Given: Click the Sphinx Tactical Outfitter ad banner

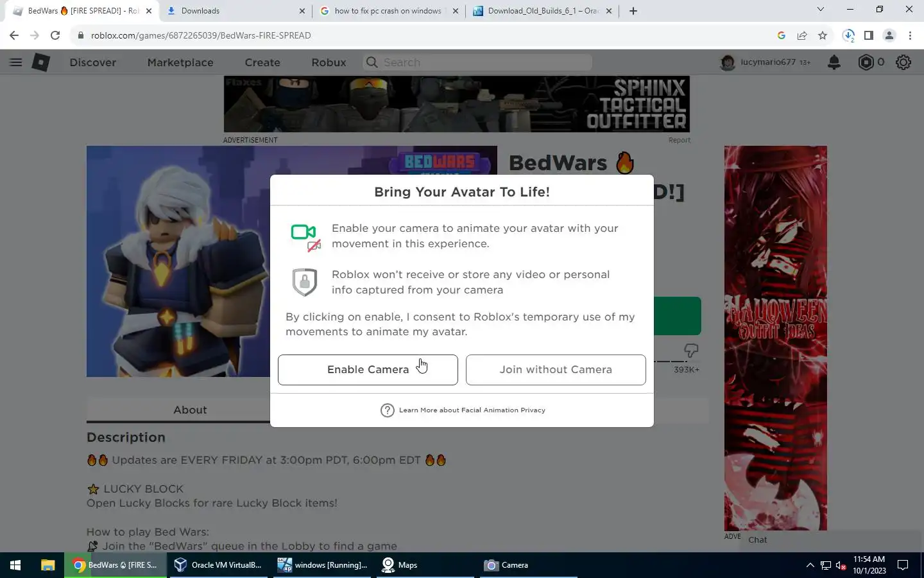Looking at the screenshot, I should tap(456, 104).
